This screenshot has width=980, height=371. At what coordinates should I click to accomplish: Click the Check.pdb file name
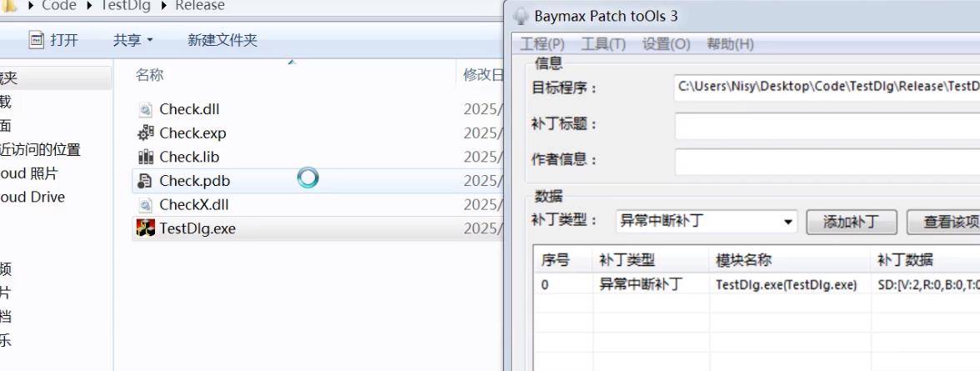pyautogui.click(x=195, y=181)
